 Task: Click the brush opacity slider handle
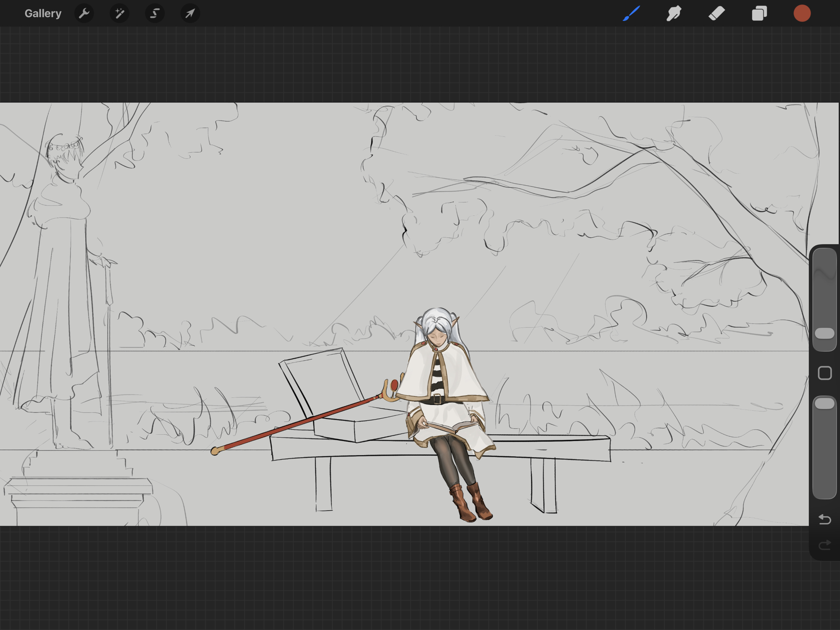(824, 404)
